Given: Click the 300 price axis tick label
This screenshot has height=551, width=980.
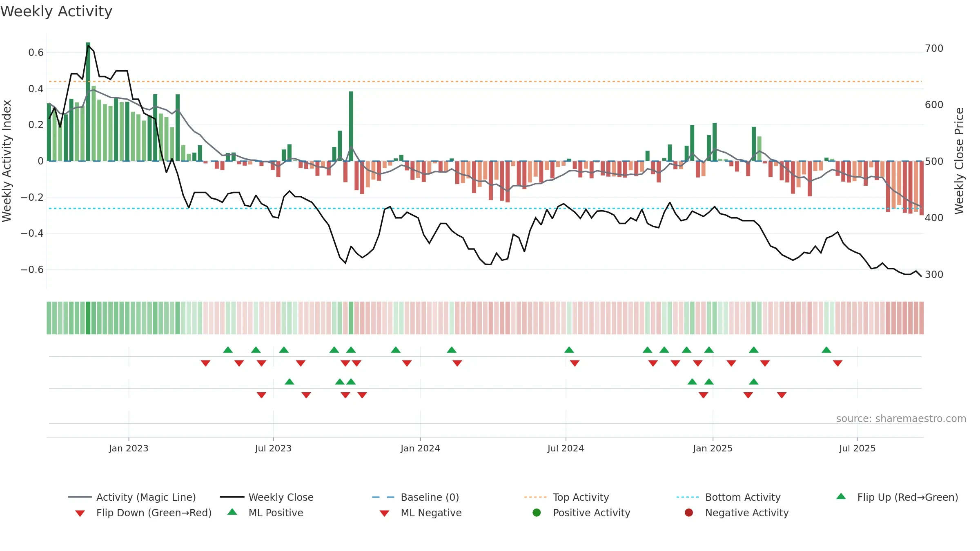Looking at the screenshot, I should [934, 274].
